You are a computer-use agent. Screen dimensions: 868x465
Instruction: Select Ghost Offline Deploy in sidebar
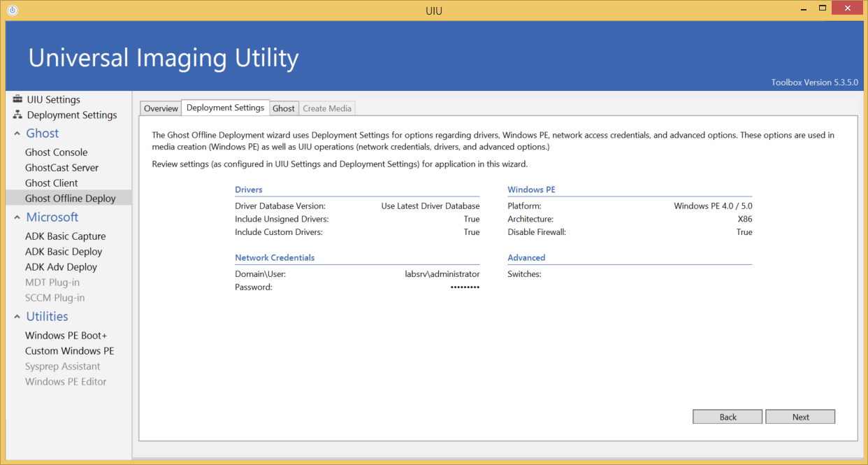pos(68,199)
